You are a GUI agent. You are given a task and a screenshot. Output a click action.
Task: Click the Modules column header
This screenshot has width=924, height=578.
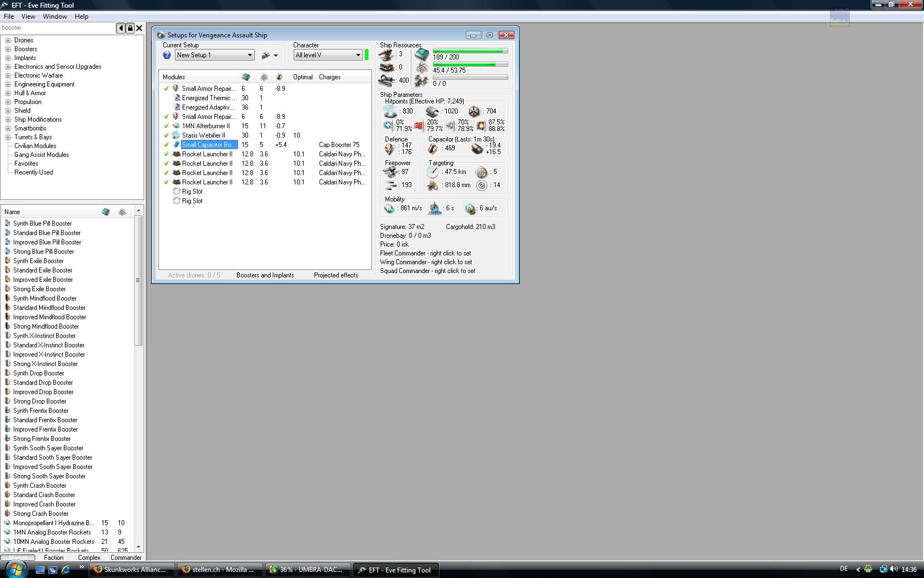(x=199, y=77)
